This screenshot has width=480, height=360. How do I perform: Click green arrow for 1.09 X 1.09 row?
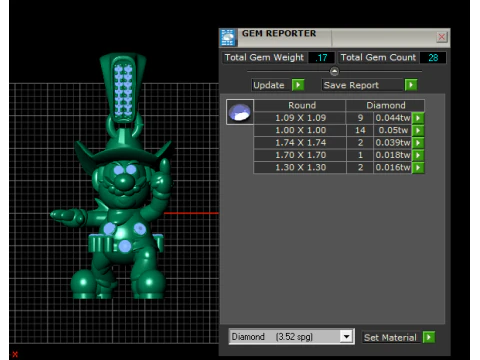(x=418, y=118)
